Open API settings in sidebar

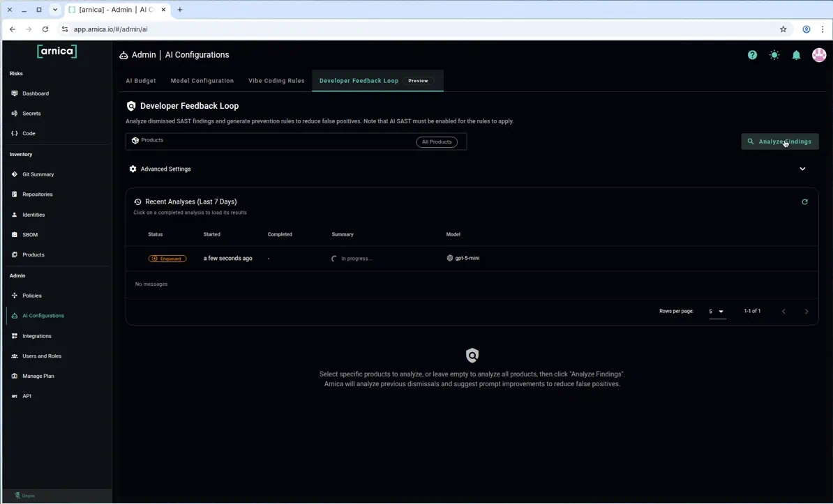[x=27, y=396]
